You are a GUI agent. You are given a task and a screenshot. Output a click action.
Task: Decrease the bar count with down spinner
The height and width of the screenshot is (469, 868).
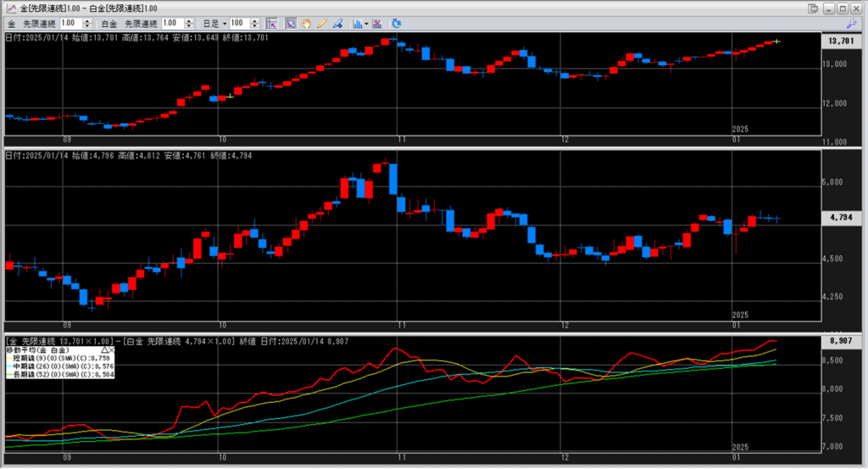point(254,26)
